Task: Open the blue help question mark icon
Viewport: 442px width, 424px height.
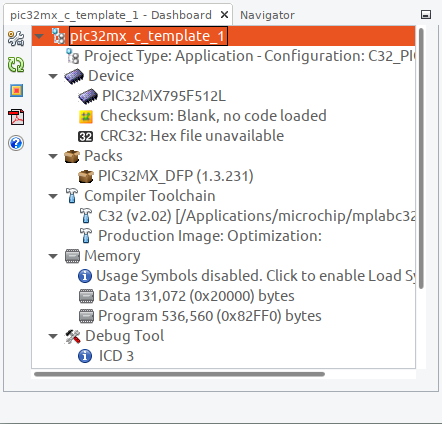Action: 16,143
